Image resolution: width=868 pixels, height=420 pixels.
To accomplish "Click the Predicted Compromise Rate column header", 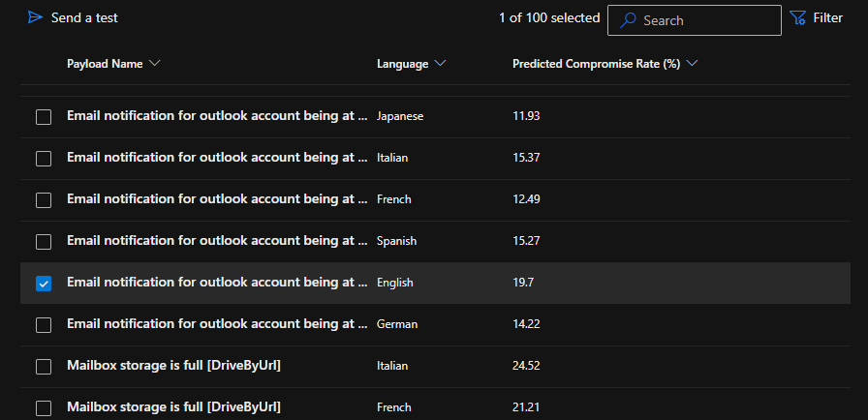I will (596, 64).
